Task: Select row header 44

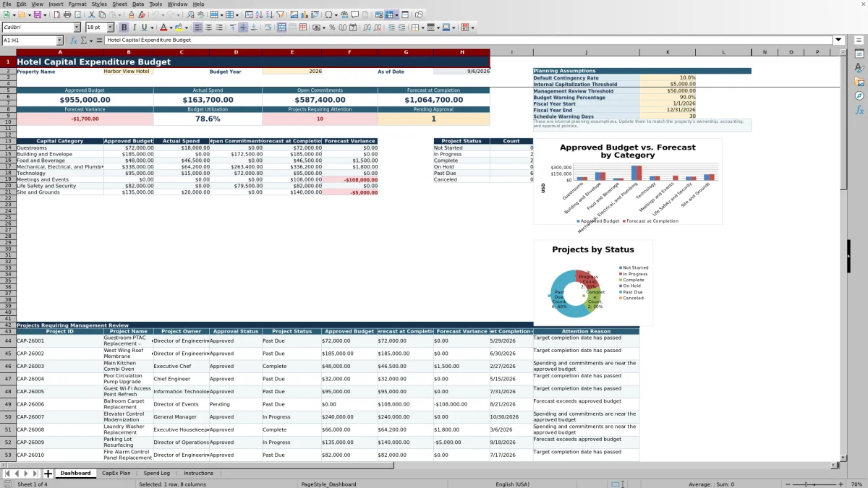Action: coord(8,341)
